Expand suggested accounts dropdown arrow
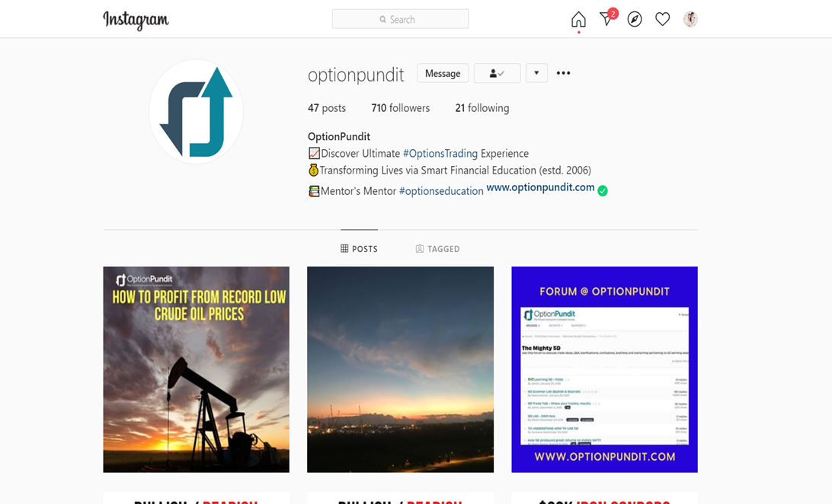The width and height of the screenshot is (832, 504). coord(536,73)
